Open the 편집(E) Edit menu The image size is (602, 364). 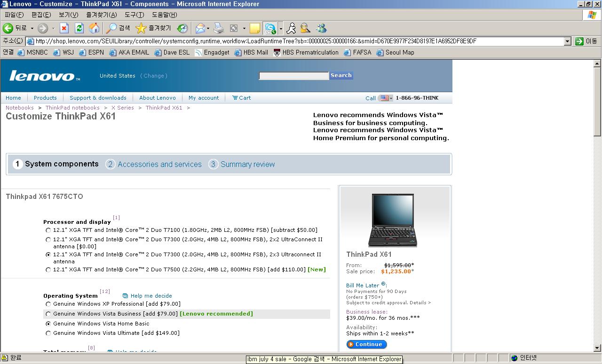41,15
